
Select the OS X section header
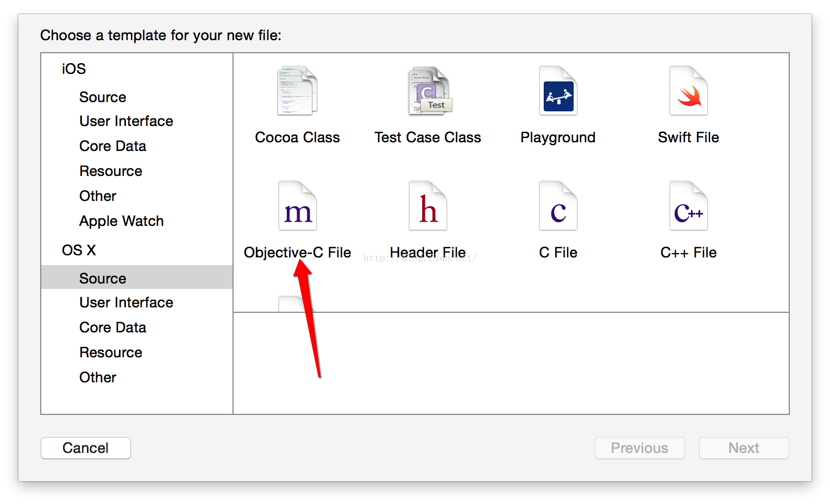pyautogui.click(x=79, y=250)
